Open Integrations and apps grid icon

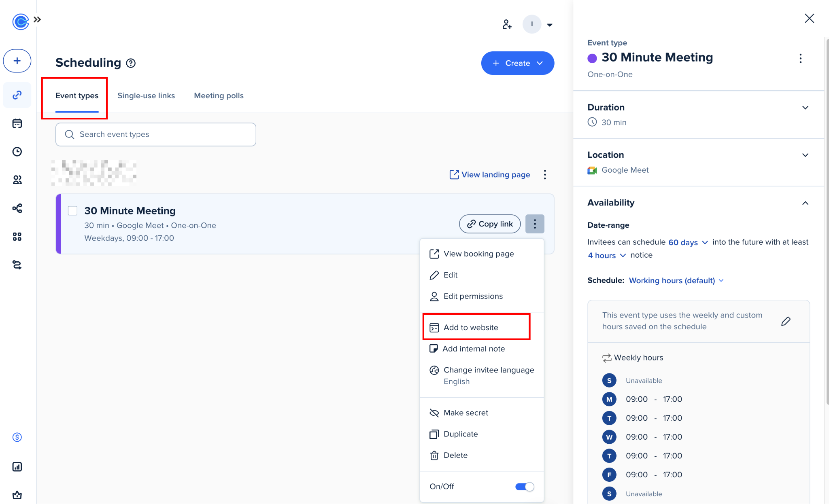(17, 237)
